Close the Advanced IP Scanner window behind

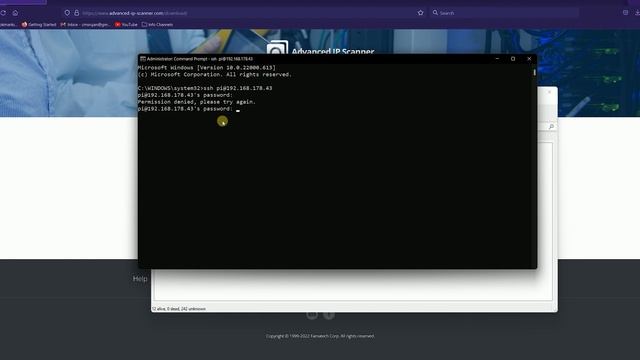[549, 92]
